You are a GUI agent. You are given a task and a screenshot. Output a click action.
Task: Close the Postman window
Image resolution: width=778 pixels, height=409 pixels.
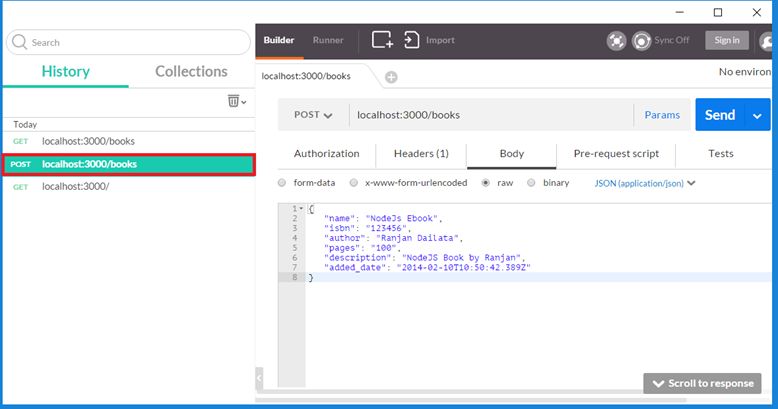coord(756,12)
